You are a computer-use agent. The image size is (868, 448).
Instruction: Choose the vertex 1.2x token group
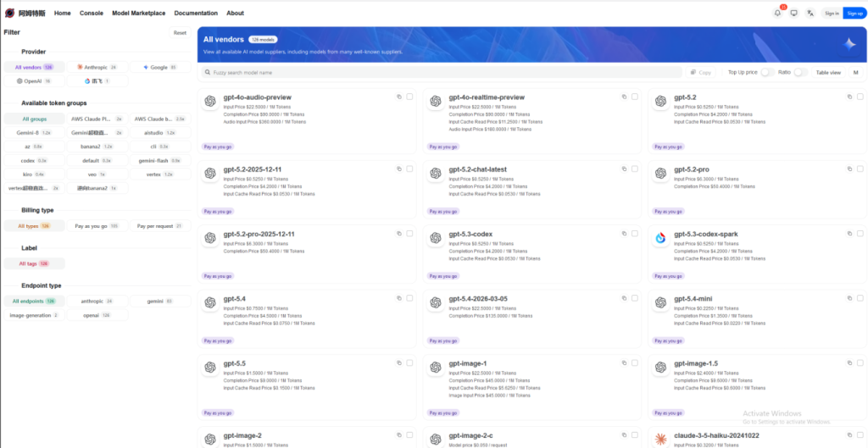pos(160,174)
